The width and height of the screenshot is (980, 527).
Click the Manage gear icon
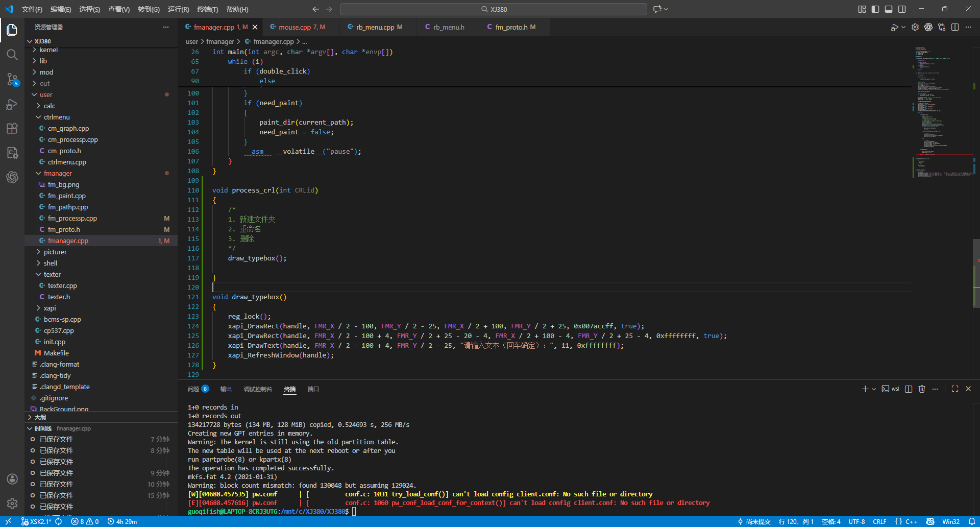pos(12,504)
